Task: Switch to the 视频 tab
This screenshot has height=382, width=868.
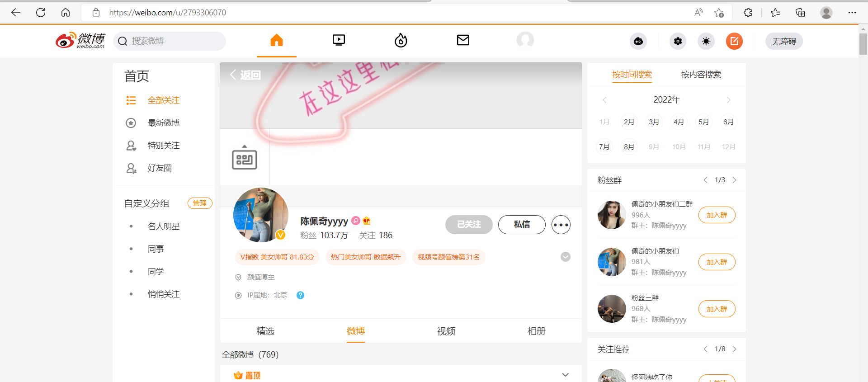Action: pos(446,331)
